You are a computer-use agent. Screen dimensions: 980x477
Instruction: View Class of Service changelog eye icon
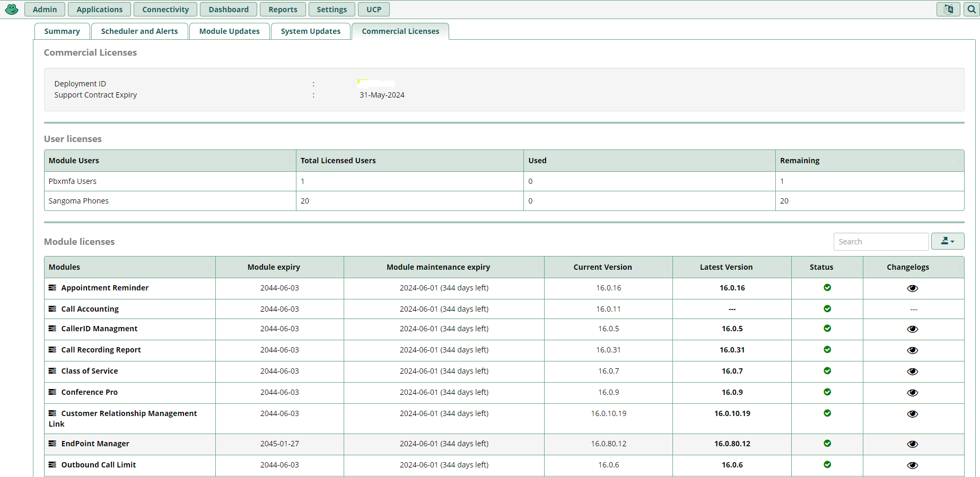(x=913, y=372)
